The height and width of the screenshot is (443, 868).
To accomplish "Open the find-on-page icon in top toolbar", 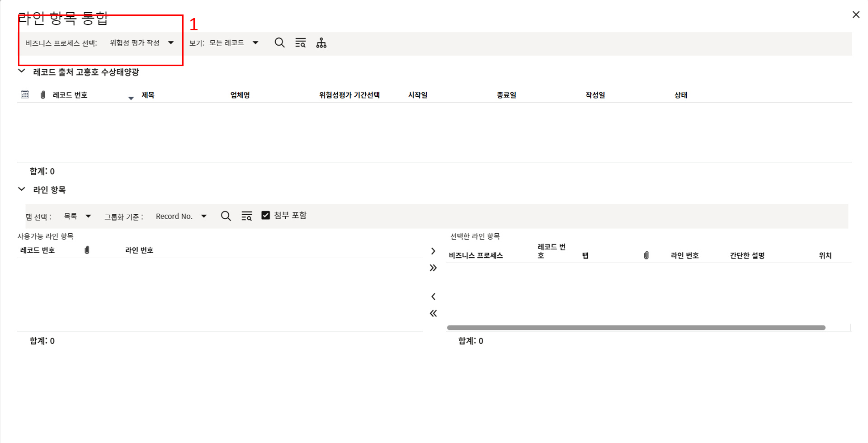I will pos(300,43).
